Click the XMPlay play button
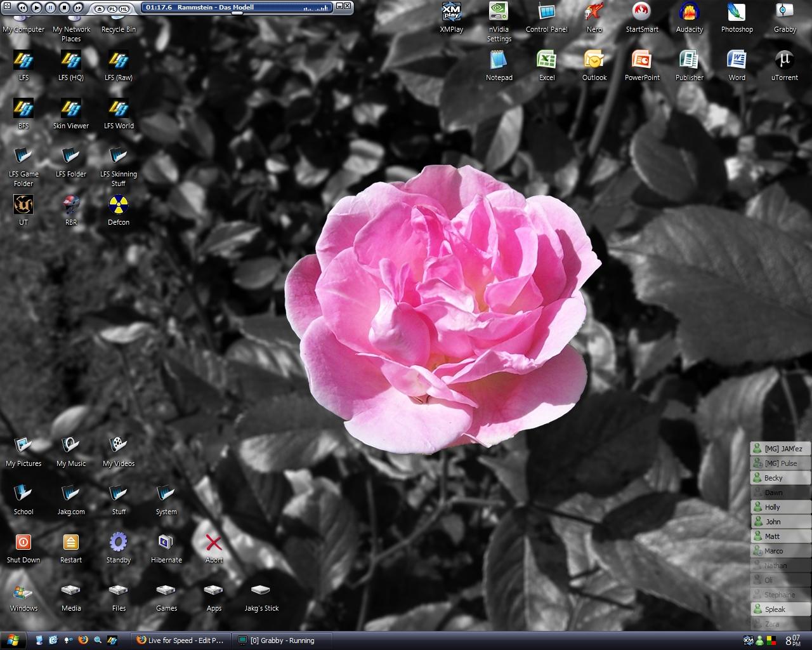 37,8
